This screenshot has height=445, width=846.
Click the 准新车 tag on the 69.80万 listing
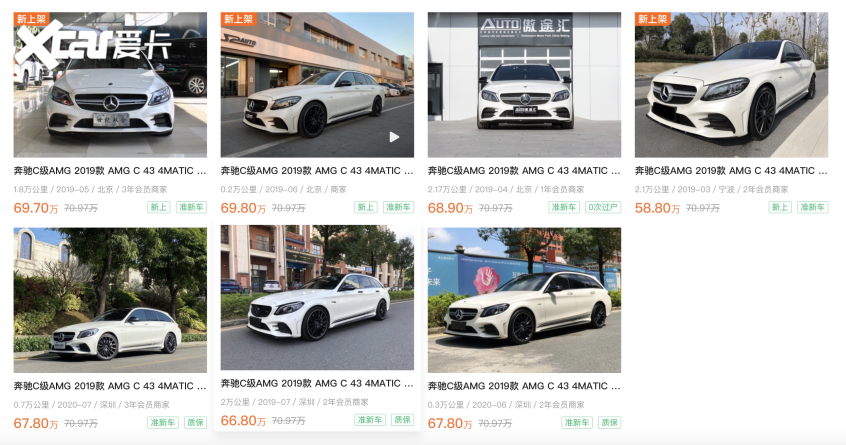click(398, 207)
